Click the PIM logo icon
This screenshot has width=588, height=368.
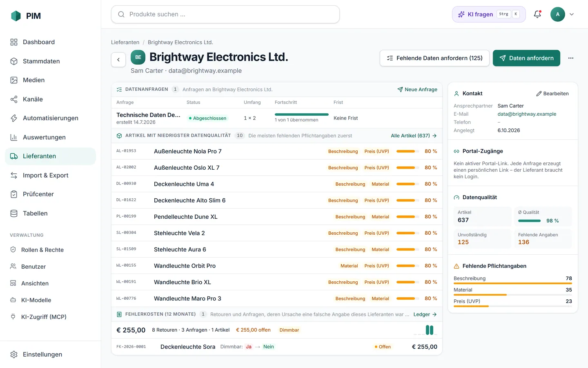click(x=16, y=16)
